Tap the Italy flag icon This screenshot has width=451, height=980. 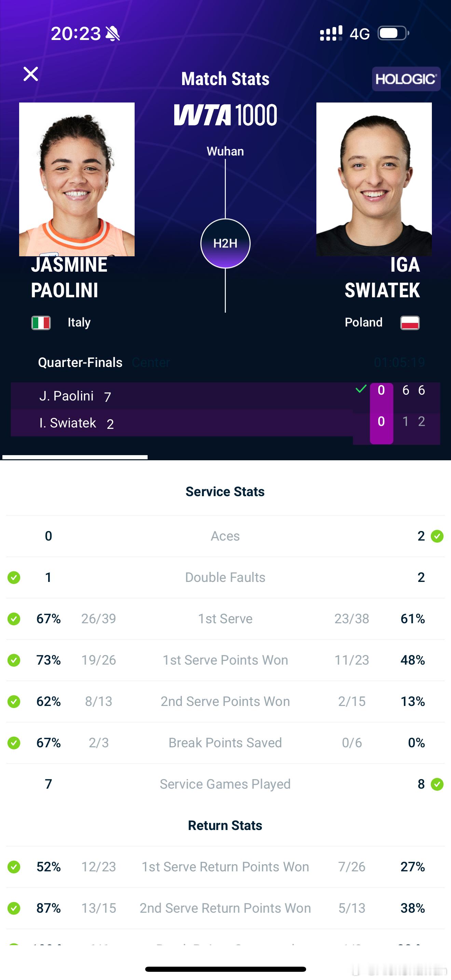point(41,323)
